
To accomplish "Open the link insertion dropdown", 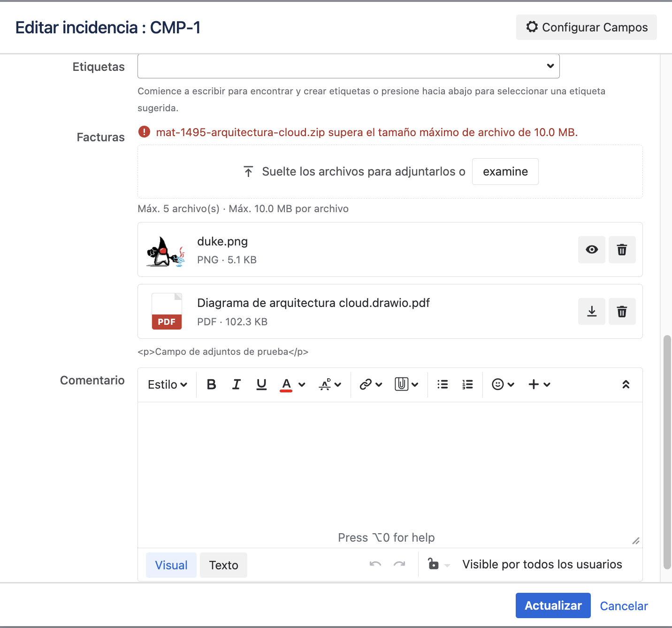I will point(371,384).
